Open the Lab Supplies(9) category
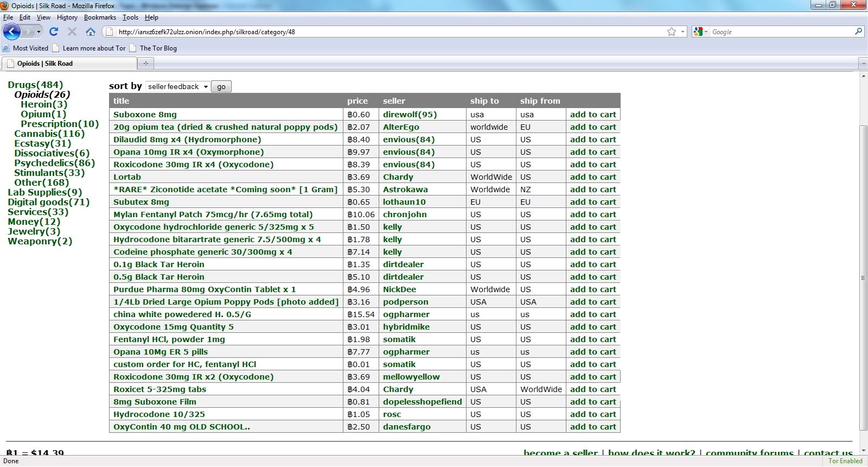Viewport: 868px width, 467px height. (x=45, y=192)
